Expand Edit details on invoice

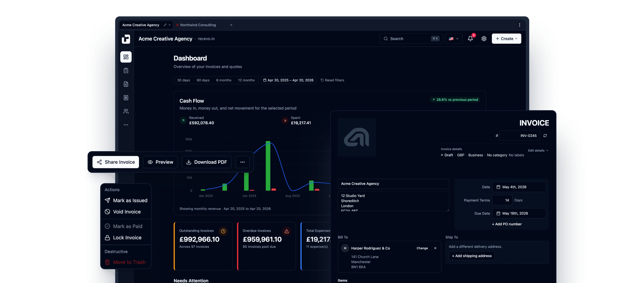coord(538,150)
